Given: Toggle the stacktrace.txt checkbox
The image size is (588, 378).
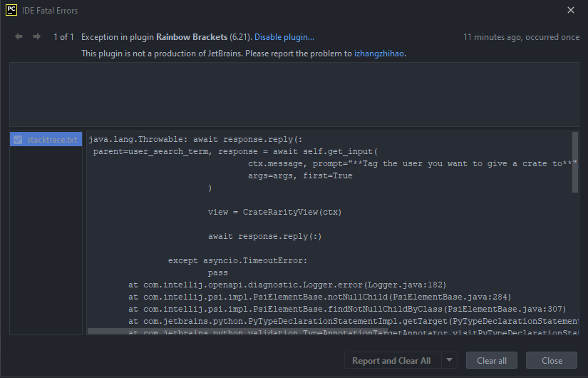Looking at the screenshot, I should click(18, 140).
